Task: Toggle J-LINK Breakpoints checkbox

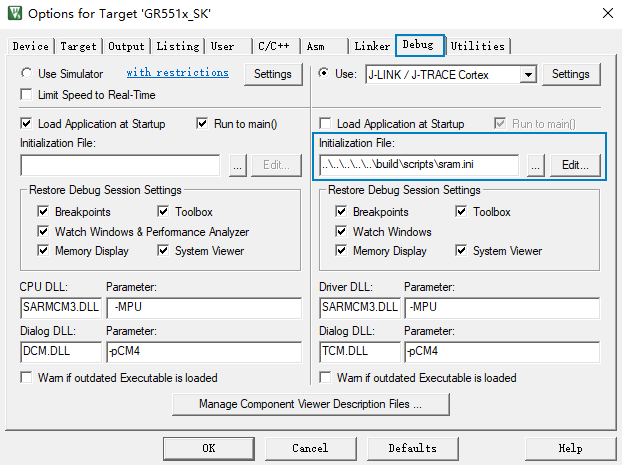Action: pyautogui.click(x=341, y=211)
